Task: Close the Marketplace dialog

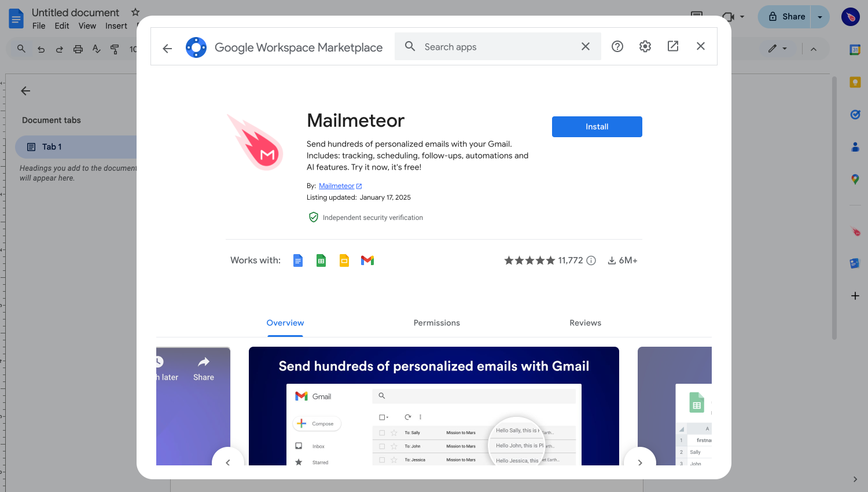Action: [701, 46]
